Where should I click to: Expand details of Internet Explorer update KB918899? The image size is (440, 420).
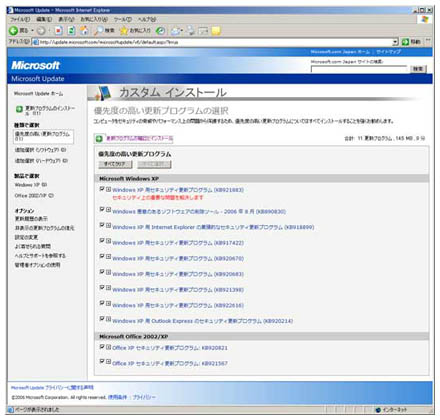pyautogui.click(x=108, y=225)
